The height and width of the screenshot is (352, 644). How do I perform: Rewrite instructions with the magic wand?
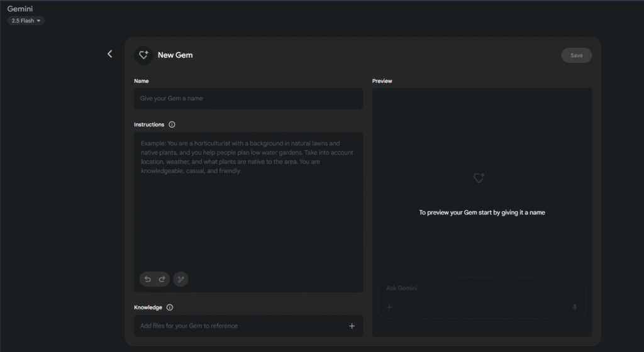(180, 279)
